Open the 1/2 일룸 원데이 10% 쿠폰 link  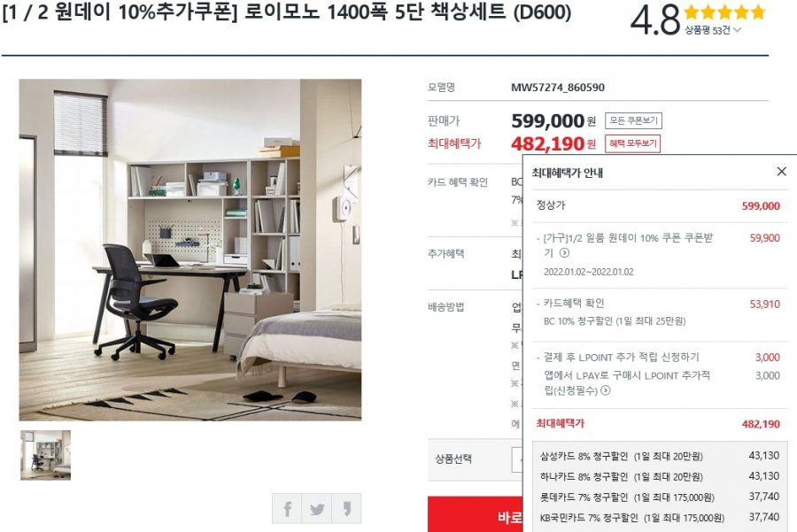tap(628, 245)
